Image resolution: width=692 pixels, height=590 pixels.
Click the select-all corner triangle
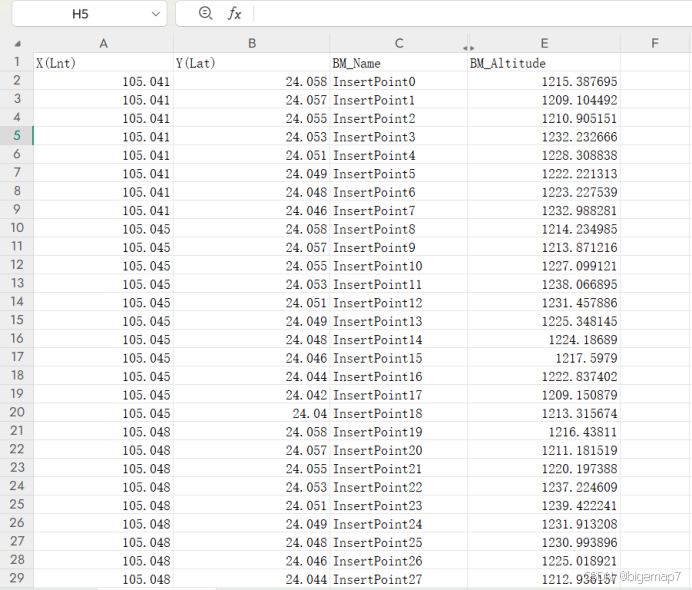pyautogui.click(x=17, y=44)
